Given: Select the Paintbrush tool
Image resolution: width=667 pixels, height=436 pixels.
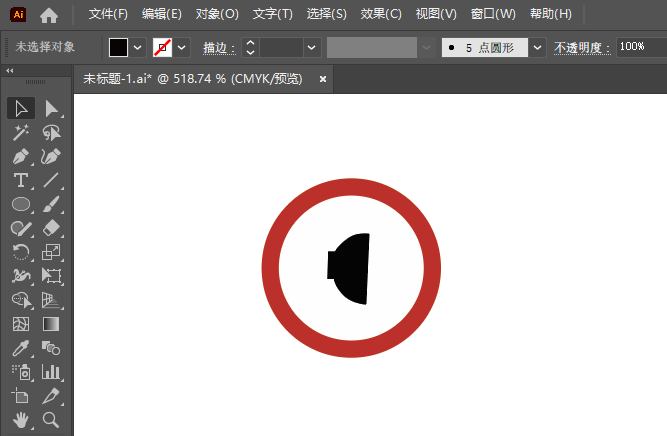Looking at the screenshot, I should pos(51,204).
